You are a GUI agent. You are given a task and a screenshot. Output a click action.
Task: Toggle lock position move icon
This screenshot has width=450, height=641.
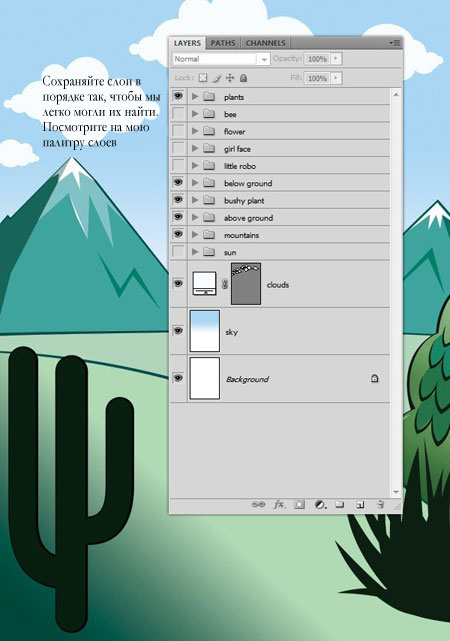coord(230,78)
